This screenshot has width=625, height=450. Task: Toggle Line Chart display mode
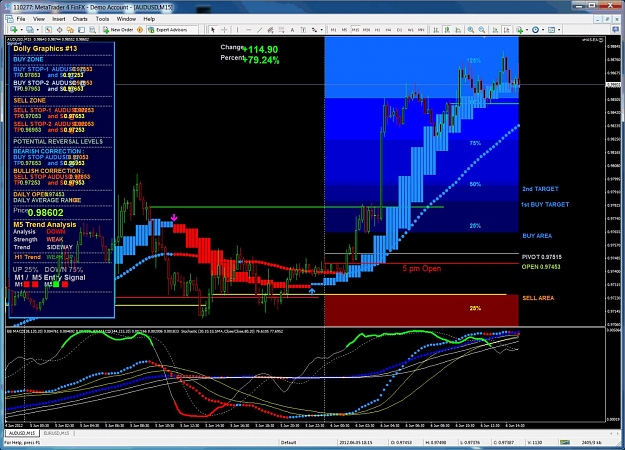[x=458, y=29]
